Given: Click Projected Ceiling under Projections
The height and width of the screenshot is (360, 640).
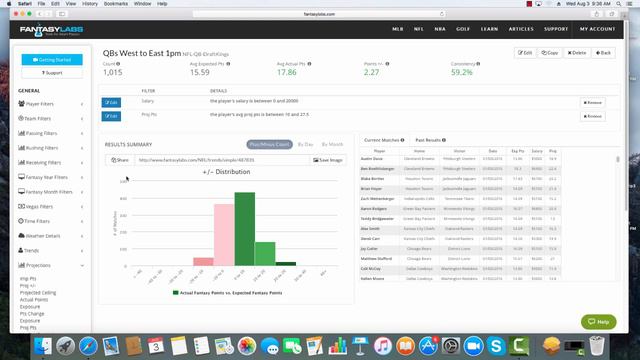Looking at the screenshot, I should coord(38,293).
